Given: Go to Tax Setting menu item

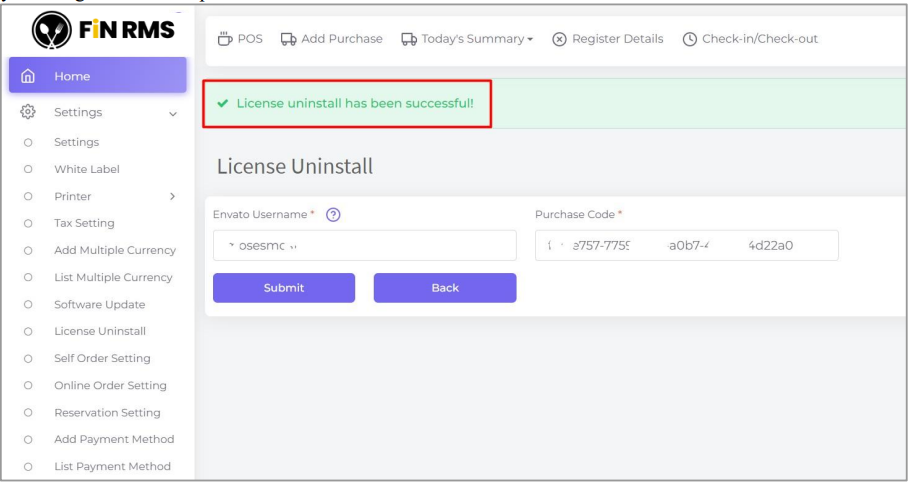Looking at the screenshot, I should point(84,223).
